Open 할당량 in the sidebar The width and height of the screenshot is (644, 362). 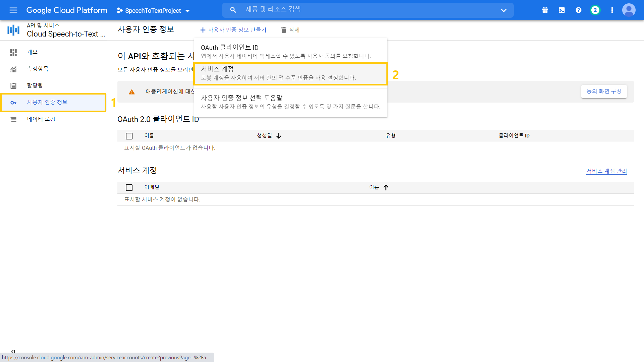pos(35,85)
